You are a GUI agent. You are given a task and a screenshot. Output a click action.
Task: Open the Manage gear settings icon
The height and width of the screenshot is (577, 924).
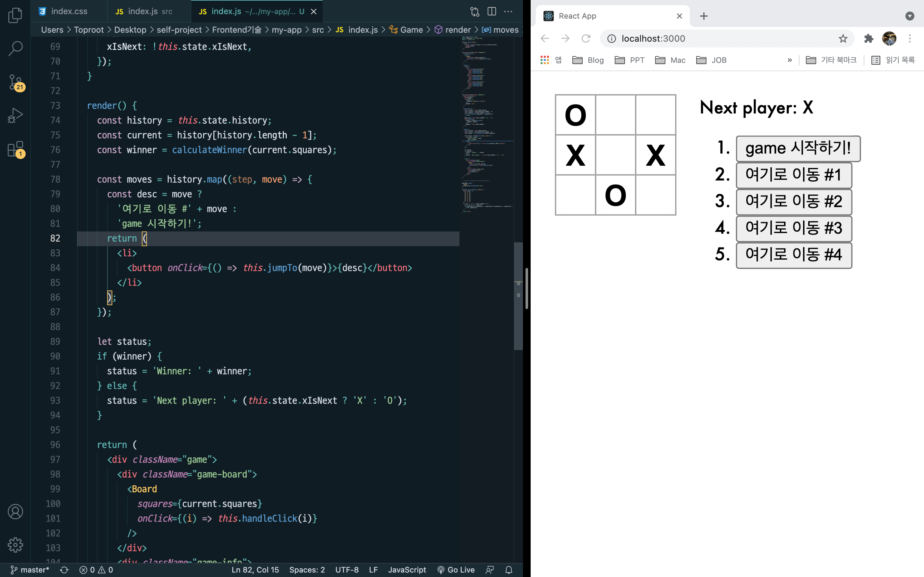tap(15, 545)
